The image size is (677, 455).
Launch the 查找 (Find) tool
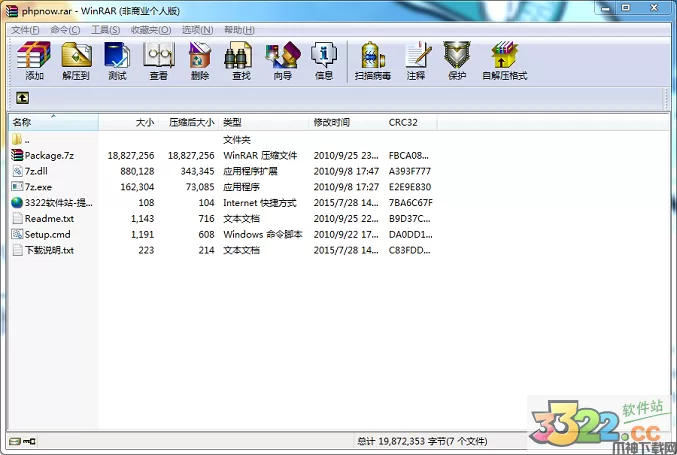241,60
